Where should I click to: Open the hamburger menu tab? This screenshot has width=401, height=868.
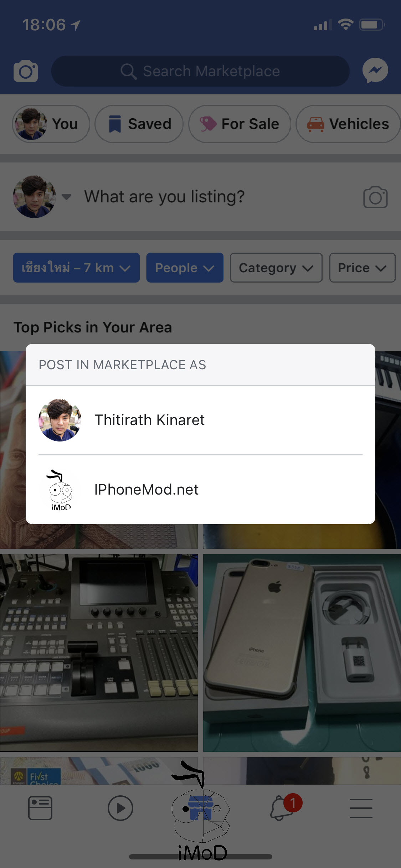pos(361,808)
